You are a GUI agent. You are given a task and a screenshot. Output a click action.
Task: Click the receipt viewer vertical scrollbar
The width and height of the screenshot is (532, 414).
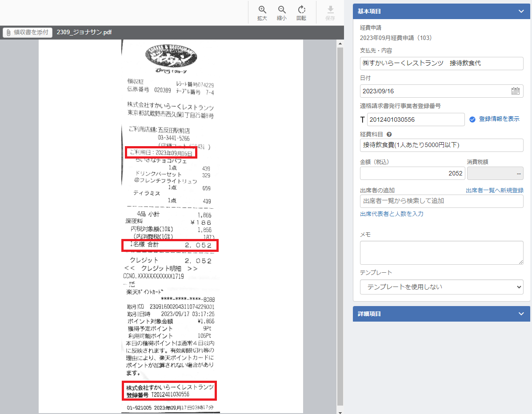coord(340,226)
